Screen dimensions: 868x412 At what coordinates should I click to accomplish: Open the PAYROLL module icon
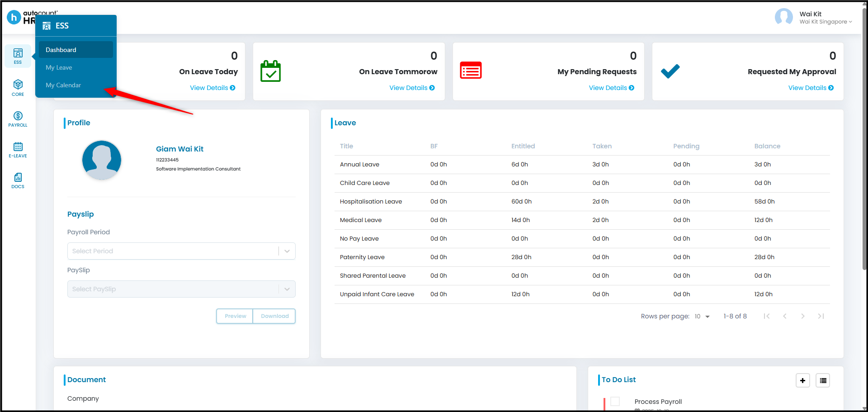tap(18, 119)
